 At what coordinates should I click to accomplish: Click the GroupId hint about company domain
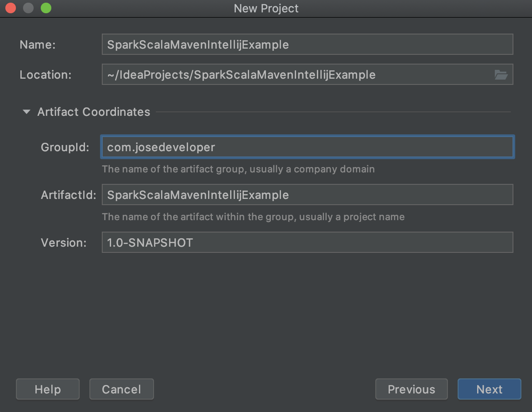[238, 169]
